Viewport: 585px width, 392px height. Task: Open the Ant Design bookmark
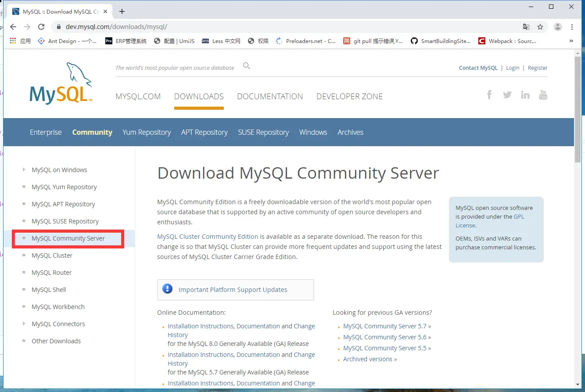pos(67,41)
